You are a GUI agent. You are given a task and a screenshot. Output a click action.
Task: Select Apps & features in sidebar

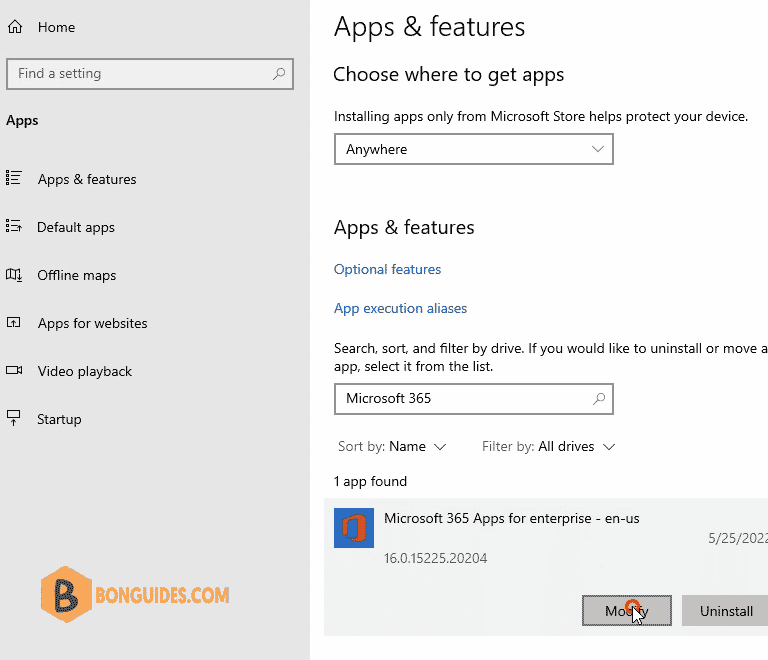click(x=87, y=179)
